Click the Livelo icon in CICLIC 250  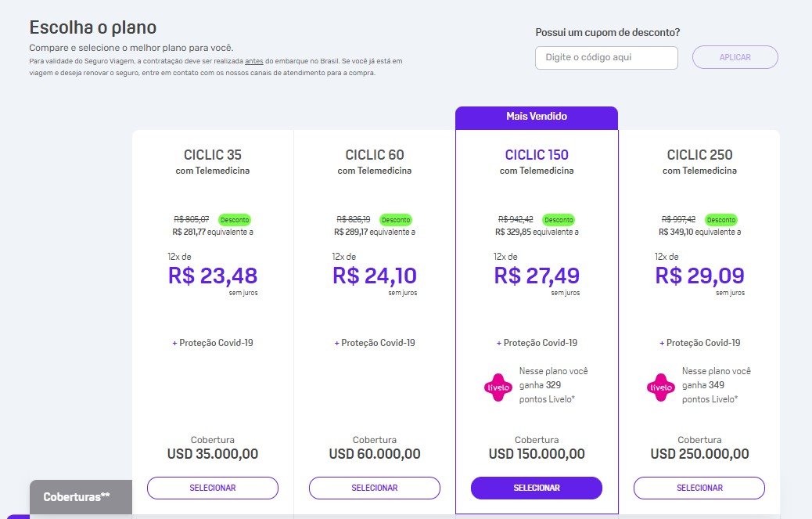point(661,387)
